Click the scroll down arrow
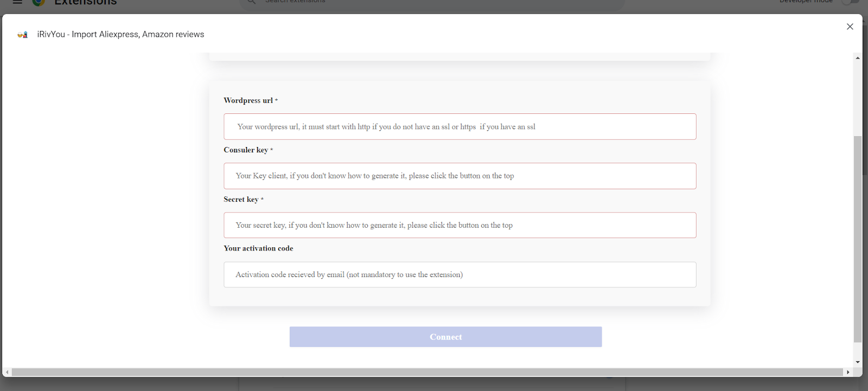868x391 pixels. 858,362
